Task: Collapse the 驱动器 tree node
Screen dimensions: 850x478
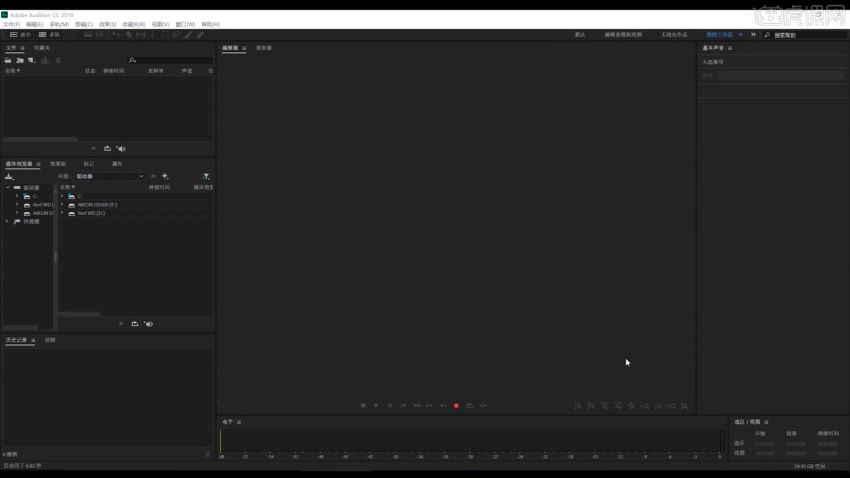Action: 7,187
